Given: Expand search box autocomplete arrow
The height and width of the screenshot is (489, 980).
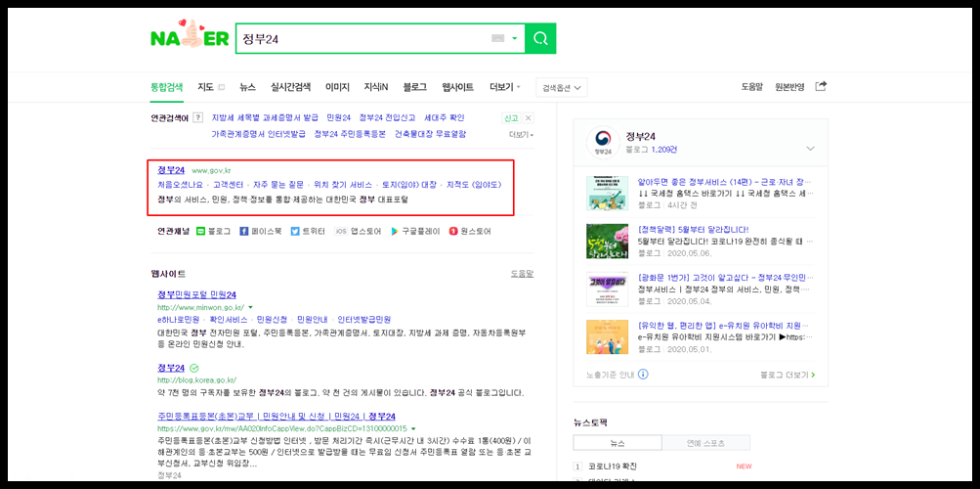Looking at the screenshot, I should click(x=515, y=39).
